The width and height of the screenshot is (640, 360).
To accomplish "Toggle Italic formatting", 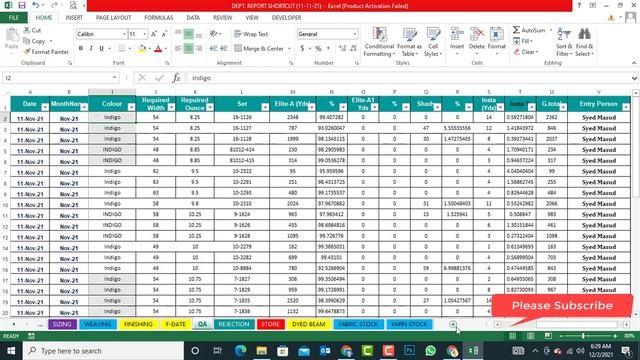I will 91,49.
